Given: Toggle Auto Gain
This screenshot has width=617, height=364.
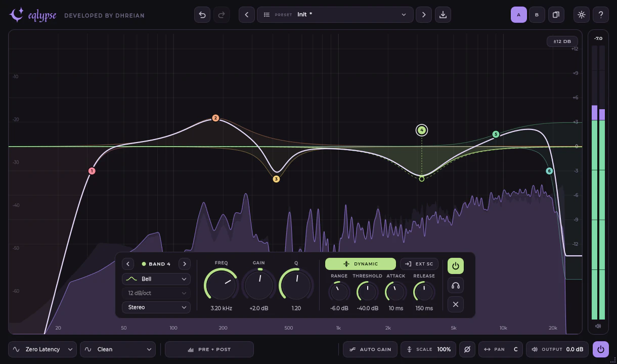Looking at the screenshot, I should tap(370, 349).
